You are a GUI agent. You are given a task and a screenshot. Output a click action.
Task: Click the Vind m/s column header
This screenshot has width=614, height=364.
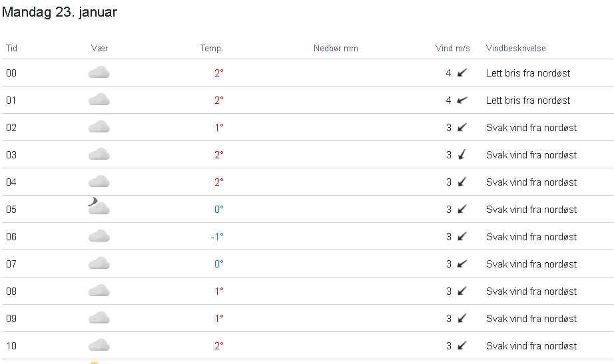click(452, 48)
